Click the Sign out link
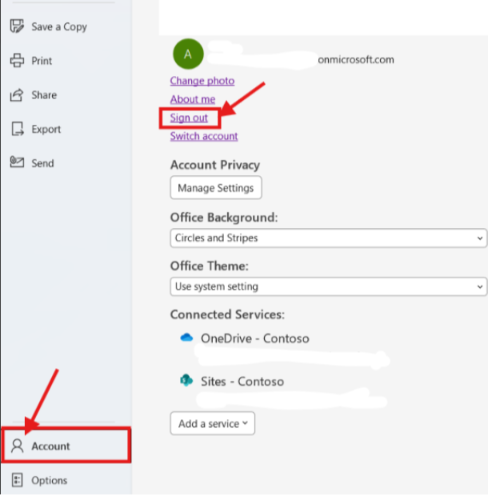 (x=189, y=118)
